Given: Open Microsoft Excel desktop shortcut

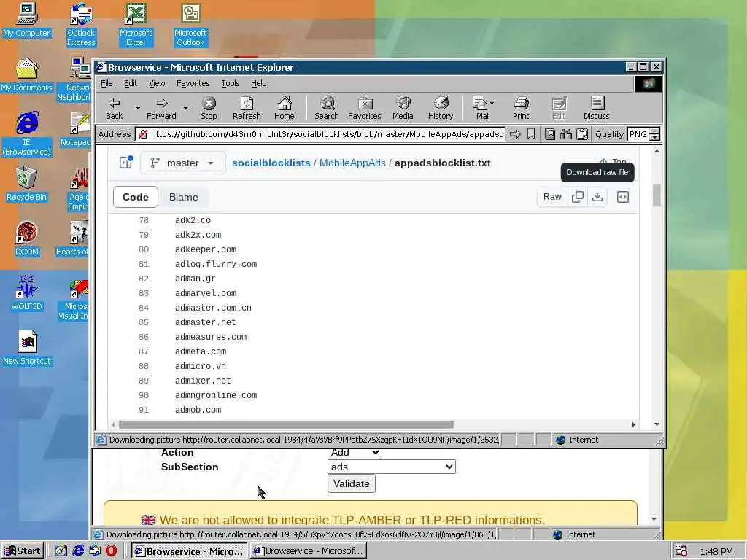Looking at the screenshot, I should pos(136,25).
